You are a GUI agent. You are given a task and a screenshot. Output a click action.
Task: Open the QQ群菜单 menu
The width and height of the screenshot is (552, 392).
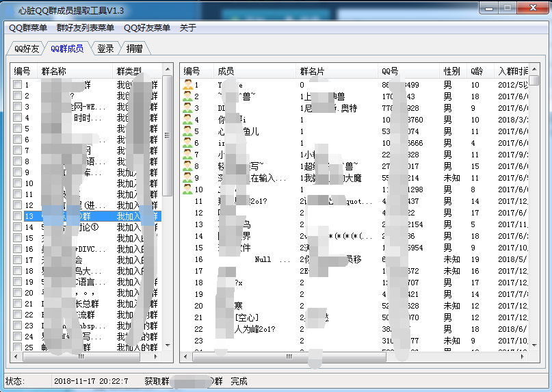pos(28,28)
